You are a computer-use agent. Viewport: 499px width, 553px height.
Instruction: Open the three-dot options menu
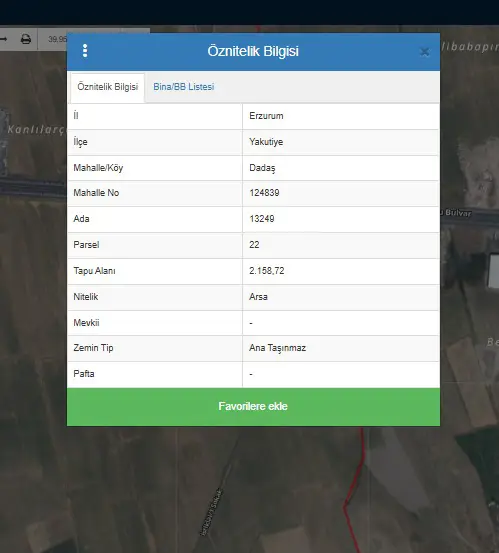tap(85, 51)
